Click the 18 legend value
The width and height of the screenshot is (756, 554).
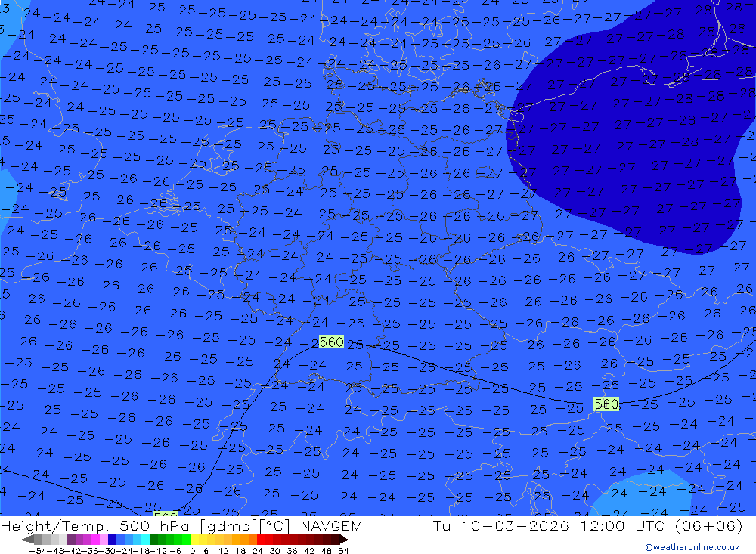coord(240,551)
